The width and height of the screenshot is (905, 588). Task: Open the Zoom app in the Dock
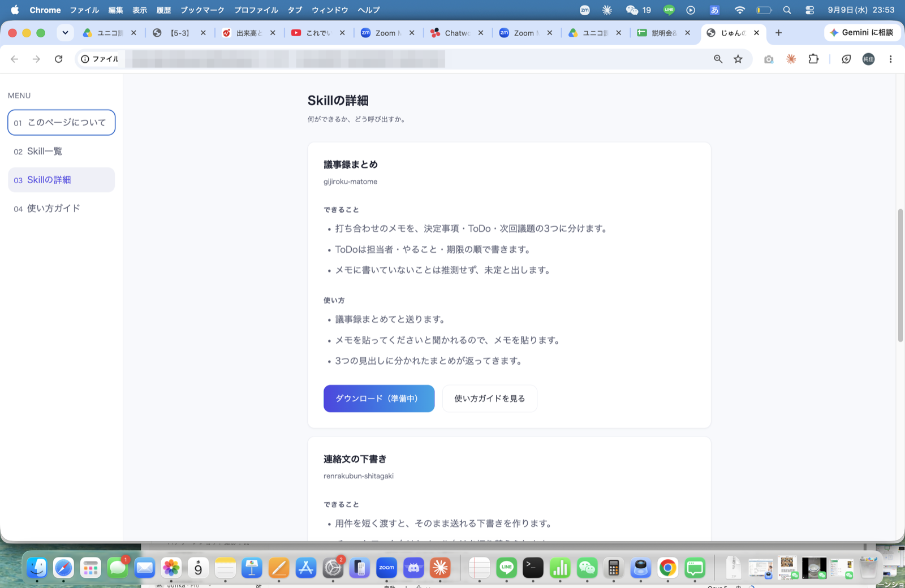point(387,568)
